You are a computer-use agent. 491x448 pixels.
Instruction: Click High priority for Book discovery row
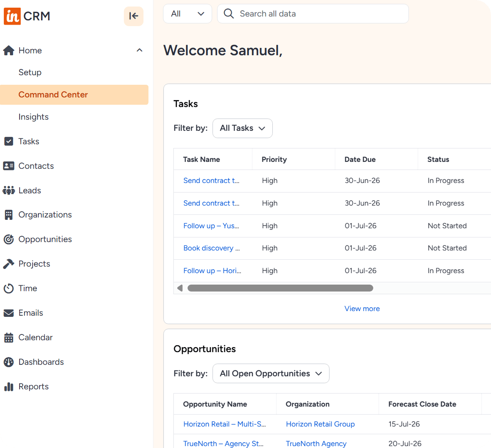[270, 248]
